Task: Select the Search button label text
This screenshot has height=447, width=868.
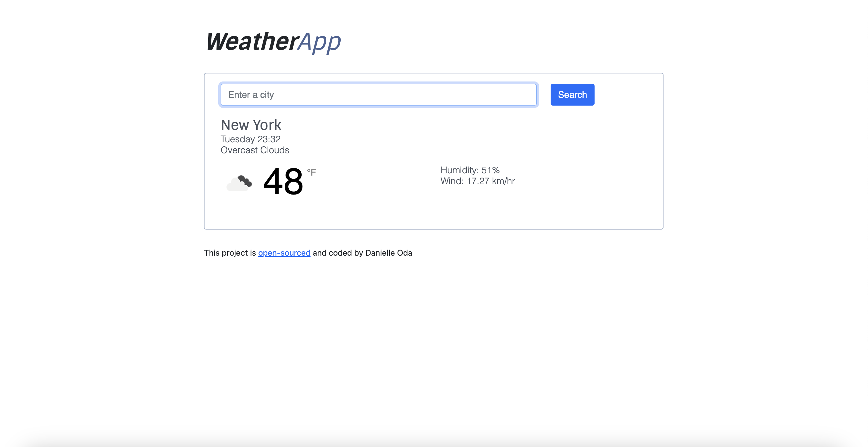Action: [x=572, y=95]
